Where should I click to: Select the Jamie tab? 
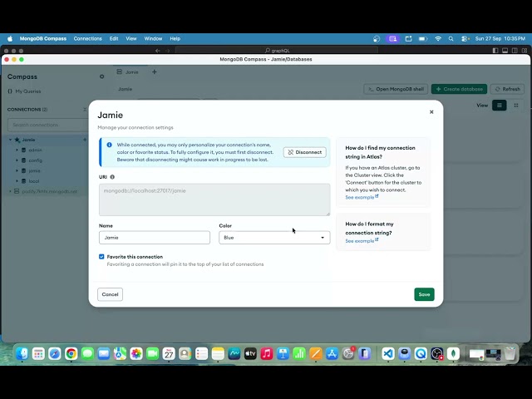point(128,72)
